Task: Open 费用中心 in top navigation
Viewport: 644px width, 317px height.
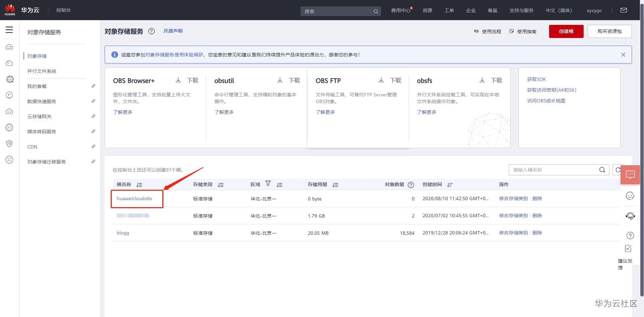Action: [x=401, y=10]
